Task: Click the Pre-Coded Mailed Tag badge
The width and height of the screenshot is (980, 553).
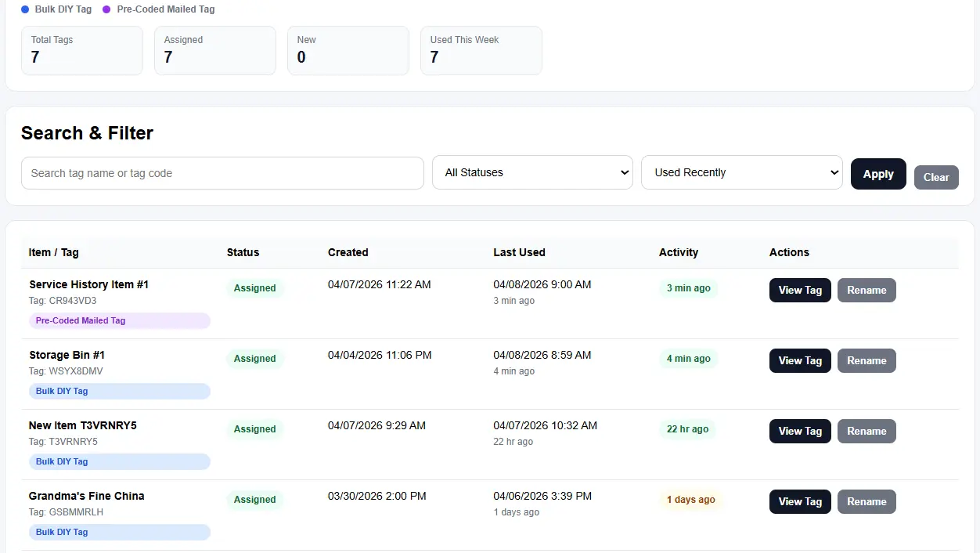Action: (80, 320)
